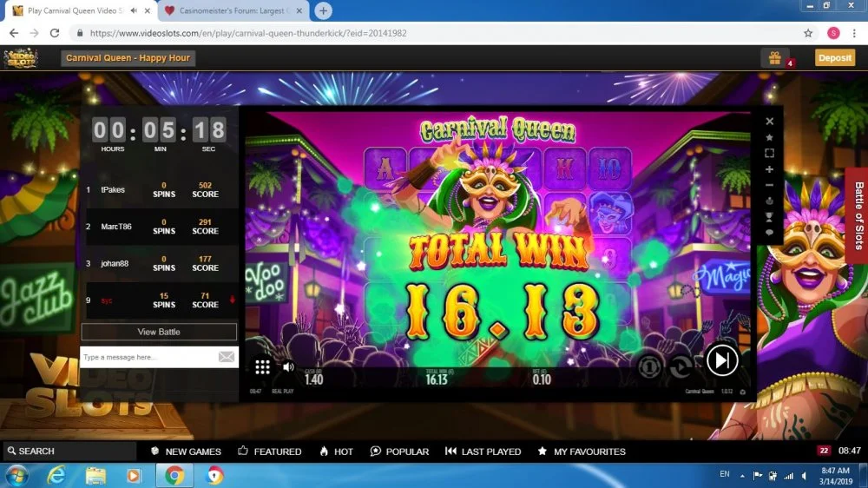Click the notification count badge 22
The image size is (868, 488).
[x=824, y=451]
